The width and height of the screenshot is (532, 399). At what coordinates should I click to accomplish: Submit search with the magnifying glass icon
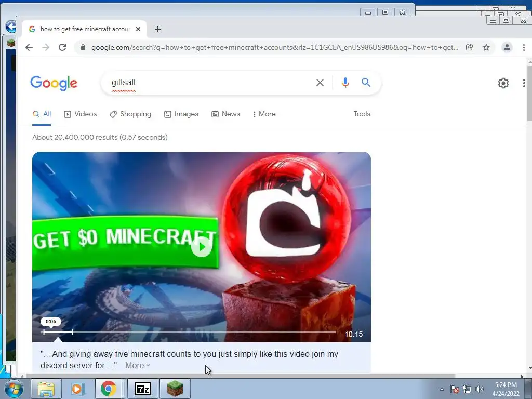tap(366, 83)
